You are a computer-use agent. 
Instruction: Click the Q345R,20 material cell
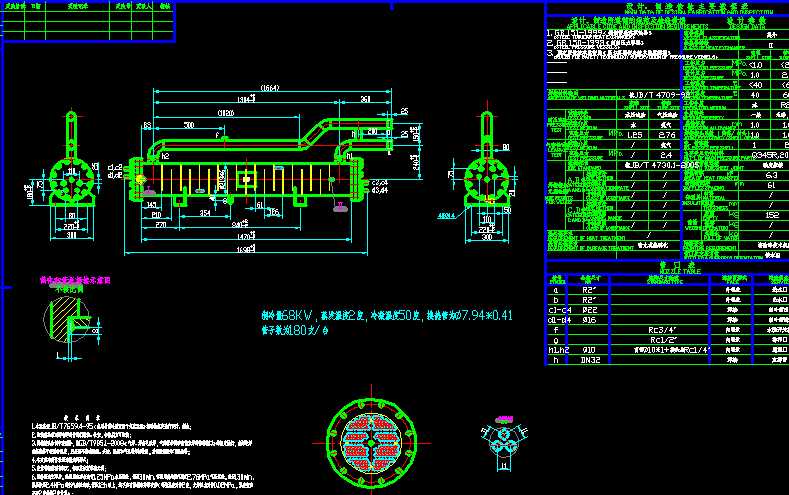pyautogui.click(x=770, y=155)
